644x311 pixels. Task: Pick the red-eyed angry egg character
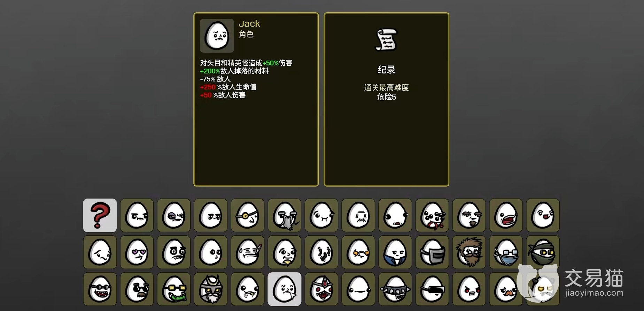click(469, 289)
